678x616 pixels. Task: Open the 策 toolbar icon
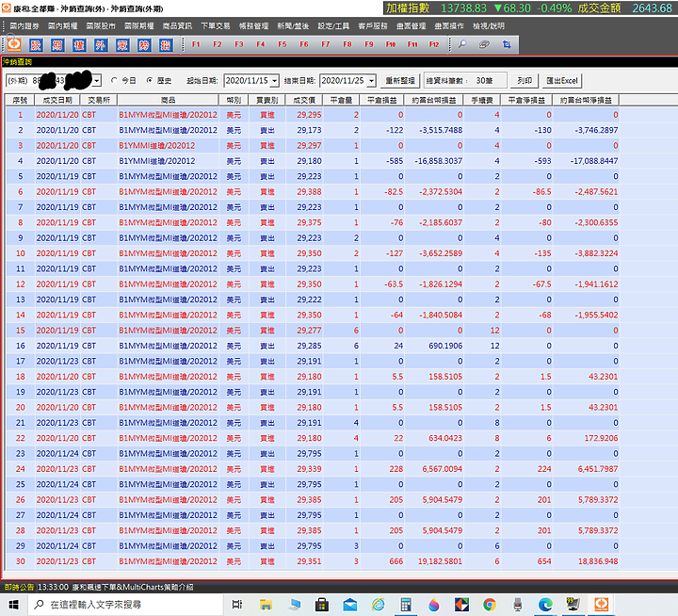tap(122, 44)
